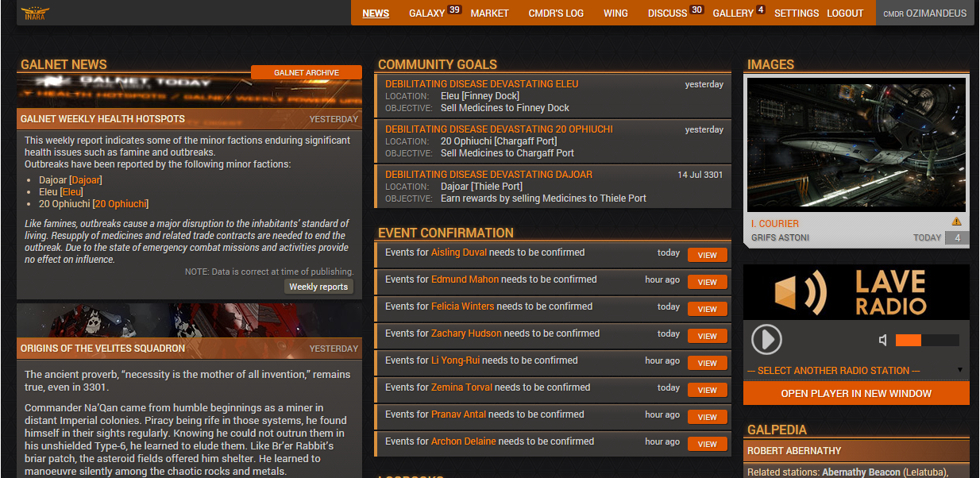
Task: Open the Lave Radio logo banner
Action: (856, 291)
